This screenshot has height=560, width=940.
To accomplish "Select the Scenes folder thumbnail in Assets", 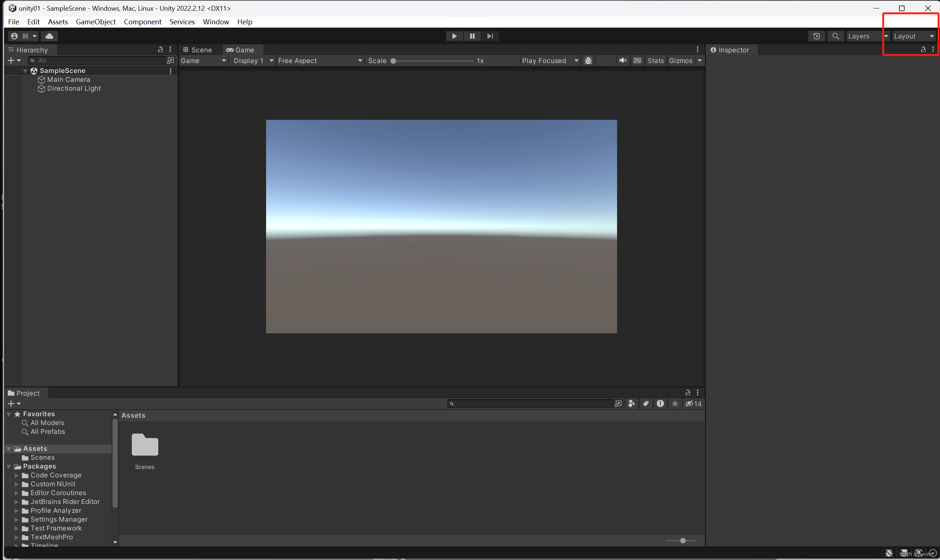I will 145,445.
